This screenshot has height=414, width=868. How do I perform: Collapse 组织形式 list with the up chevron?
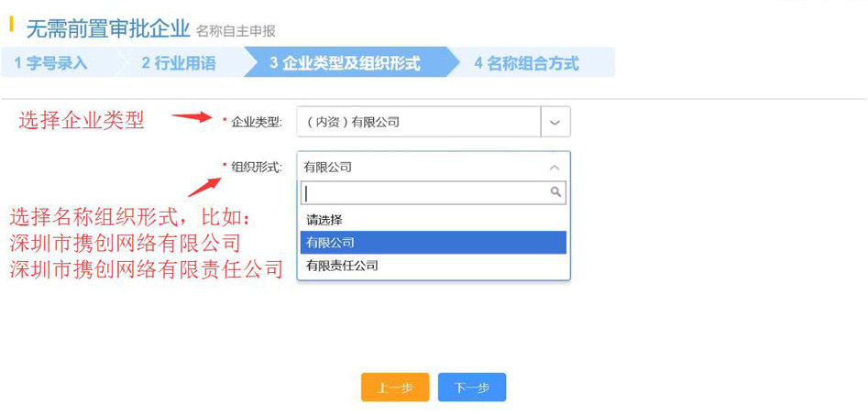tap(554, 168)
